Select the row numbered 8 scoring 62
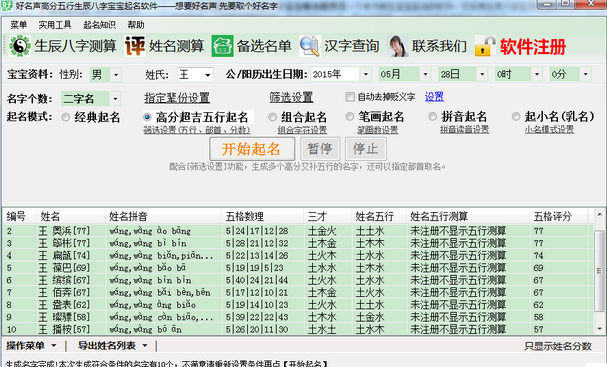The width and height of the screenshot is (607, 367). [x=298, y=305]
